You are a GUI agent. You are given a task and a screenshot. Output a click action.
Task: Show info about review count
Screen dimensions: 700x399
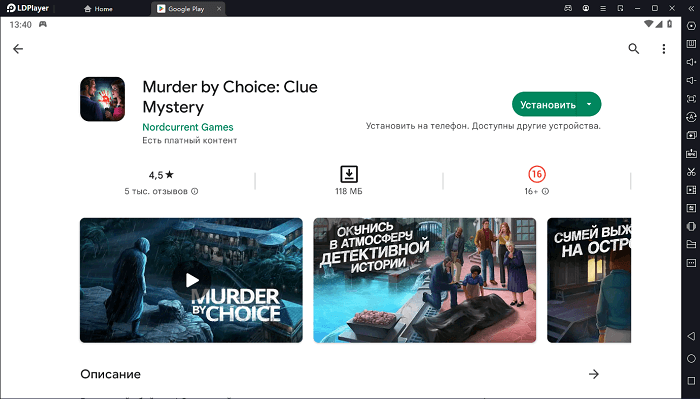tap(195, 191)
